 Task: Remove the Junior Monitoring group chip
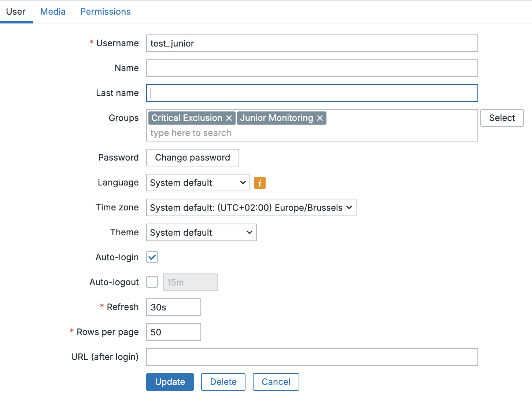click(x=319, y=118)
